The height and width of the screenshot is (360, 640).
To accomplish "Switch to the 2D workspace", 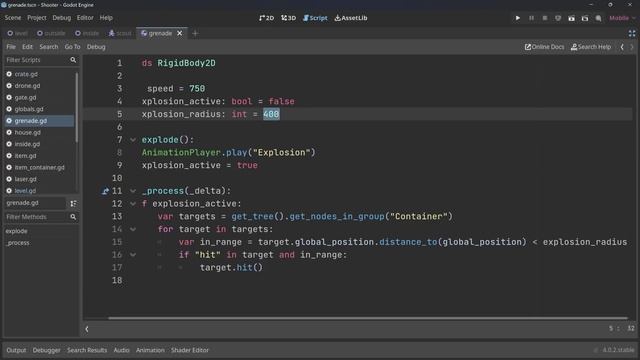I will [267, 18].
